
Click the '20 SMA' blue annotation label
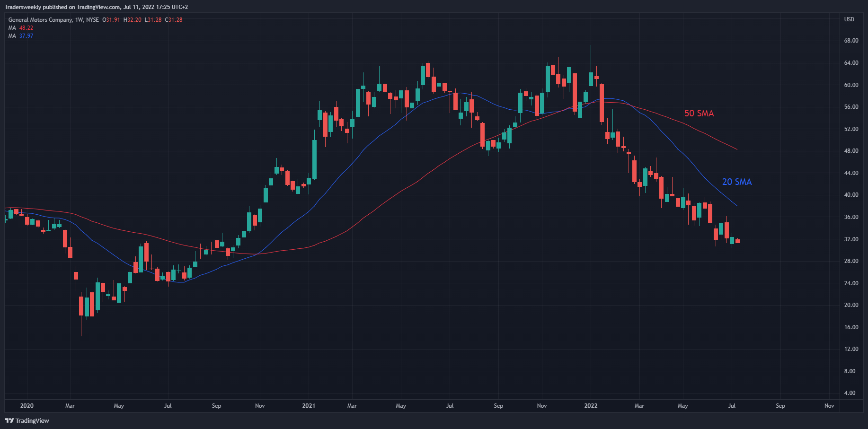pyautogui.click(x=737, y=182)
